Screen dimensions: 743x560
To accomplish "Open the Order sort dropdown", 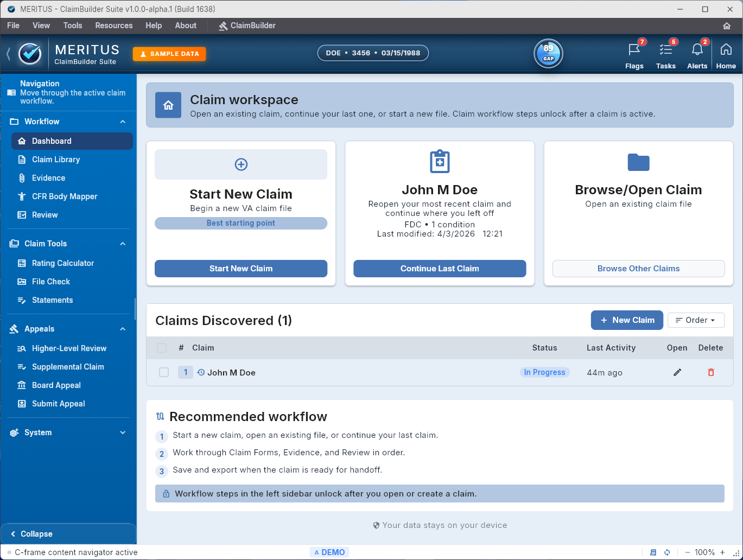I will pyautogui.click(x=696, y=320).
